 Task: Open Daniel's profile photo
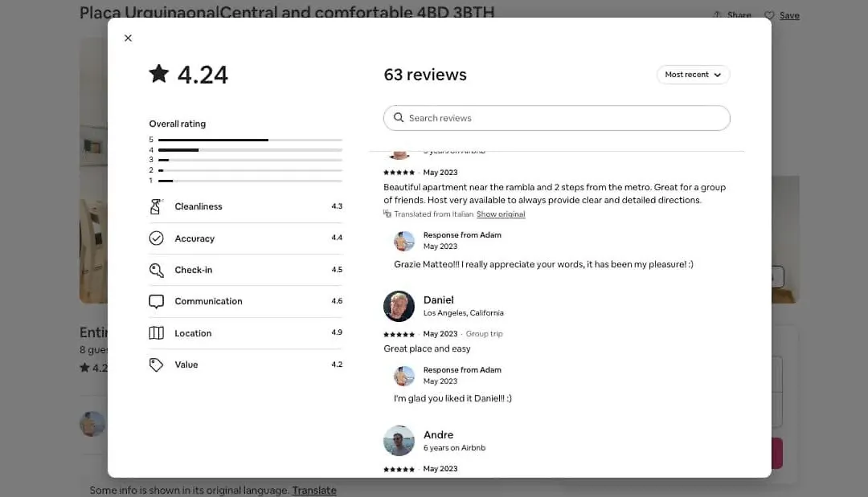(399, 306)
